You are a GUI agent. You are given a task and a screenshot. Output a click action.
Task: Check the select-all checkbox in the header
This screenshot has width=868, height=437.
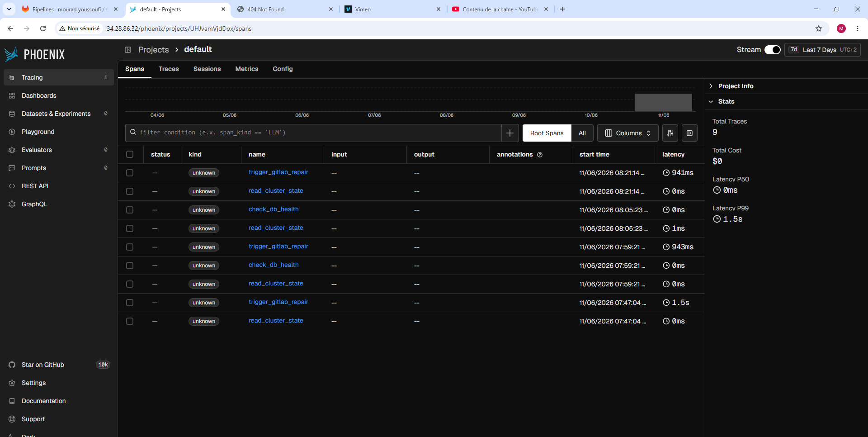tap(130, 154)
